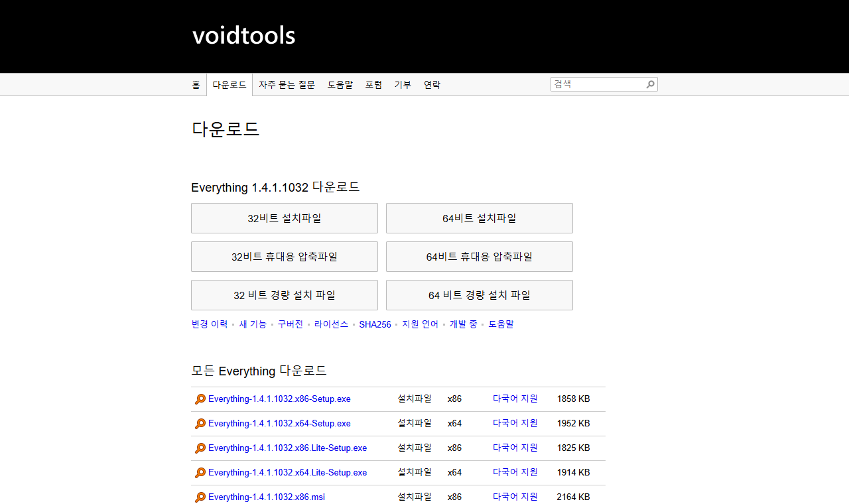The image size is (849, 504).
Task: Click the 다운로드 page title
Action: tap(226, 129)
